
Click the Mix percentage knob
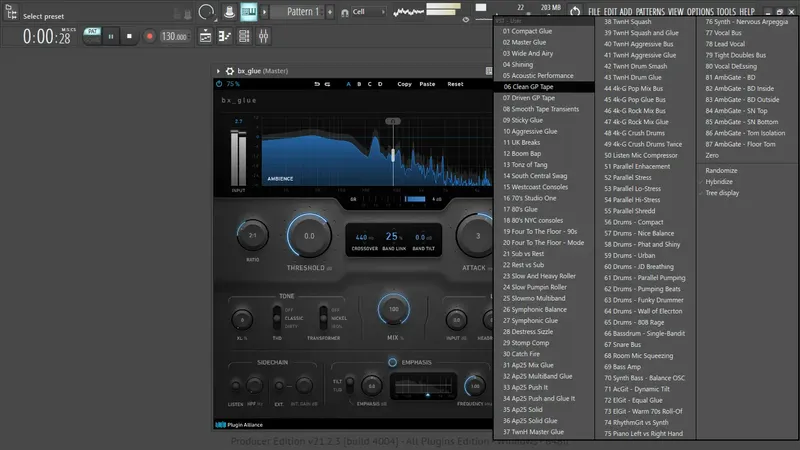pos(393,310)
